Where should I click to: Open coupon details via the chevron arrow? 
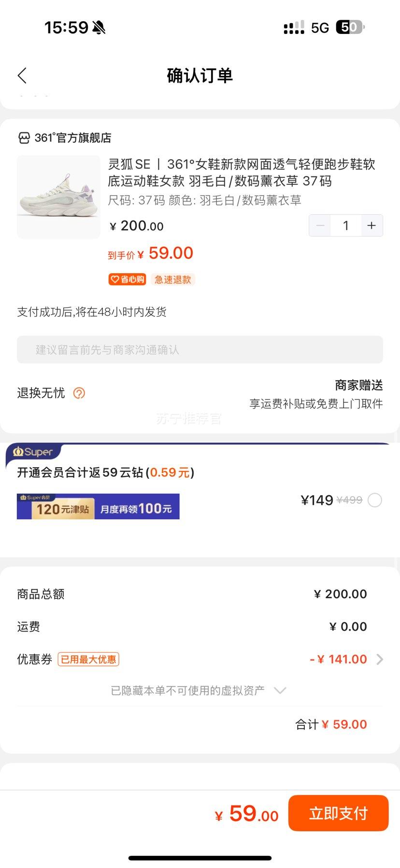380,659
